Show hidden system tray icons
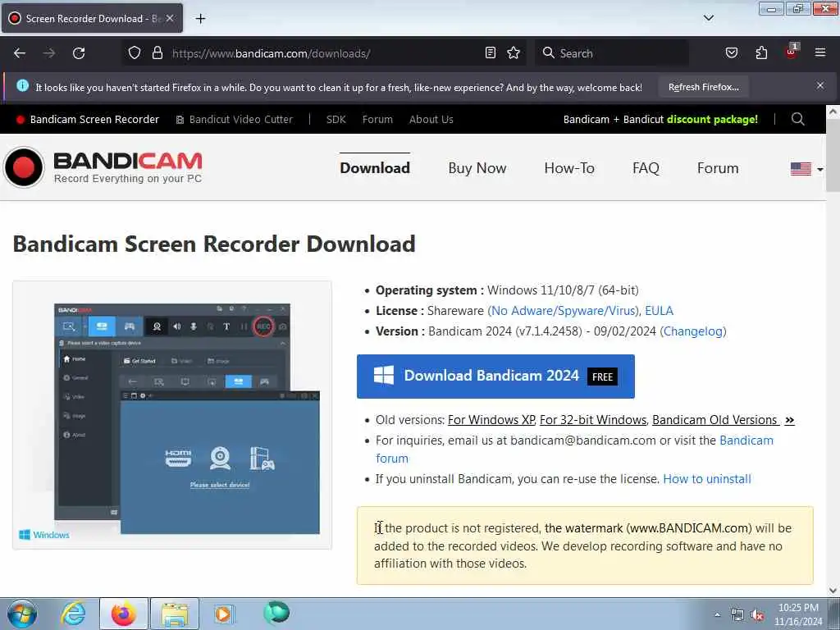Viewport: 840px width, 630px height. [717, 614]
